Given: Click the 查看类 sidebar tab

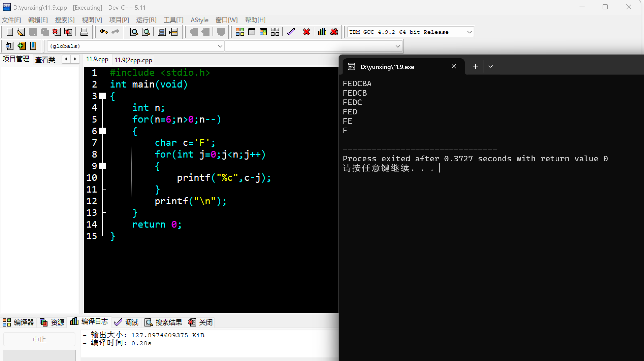Looking at the screenshot, I should (45, 60).
